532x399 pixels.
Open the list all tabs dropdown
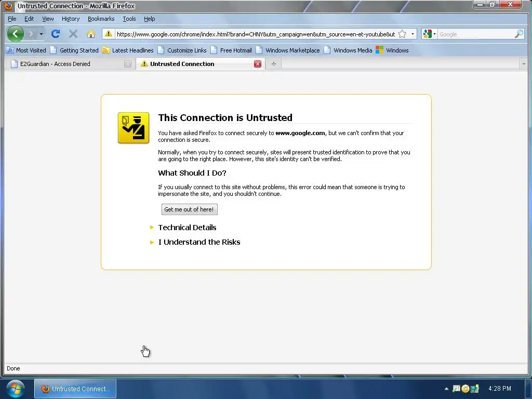524,64
